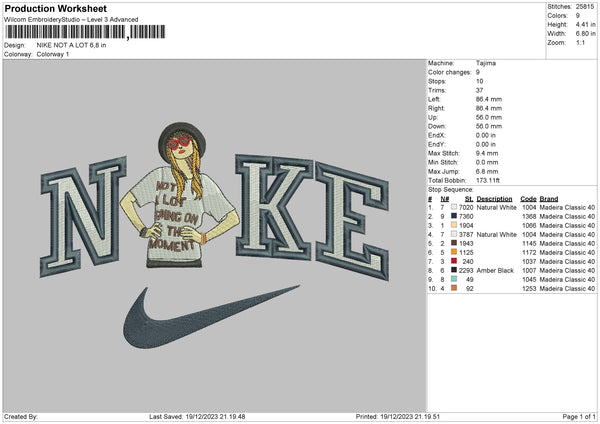Click thread code '1037' in row 7
Screen dimensions: 600x424
(x=529, y=261)
